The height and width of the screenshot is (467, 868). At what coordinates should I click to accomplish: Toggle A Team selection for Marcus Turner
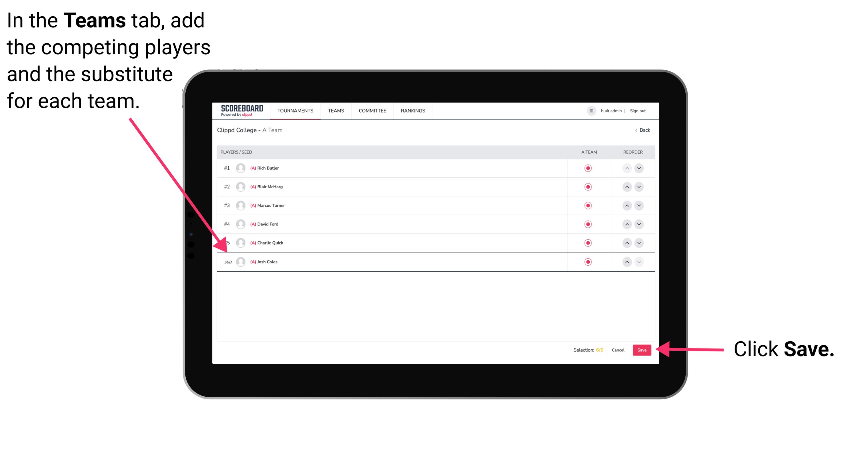click(x=588, y=205)
